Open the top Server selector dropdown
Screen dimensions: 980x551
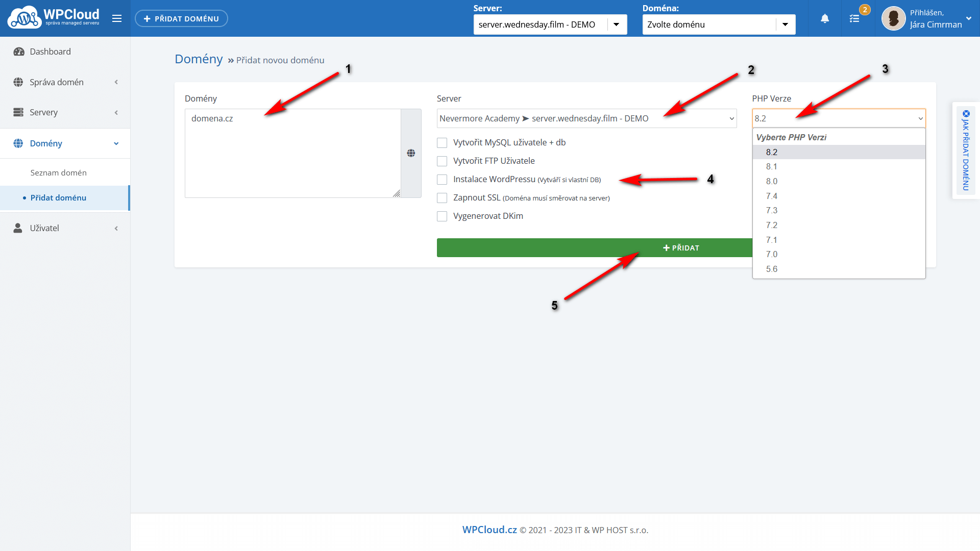click(x=550, y=24)
